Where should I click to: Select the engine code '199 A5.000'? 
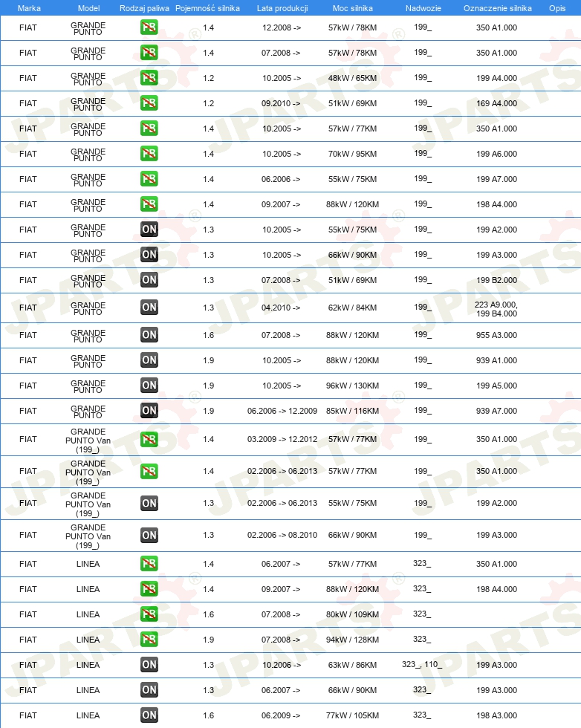(496, 386)
